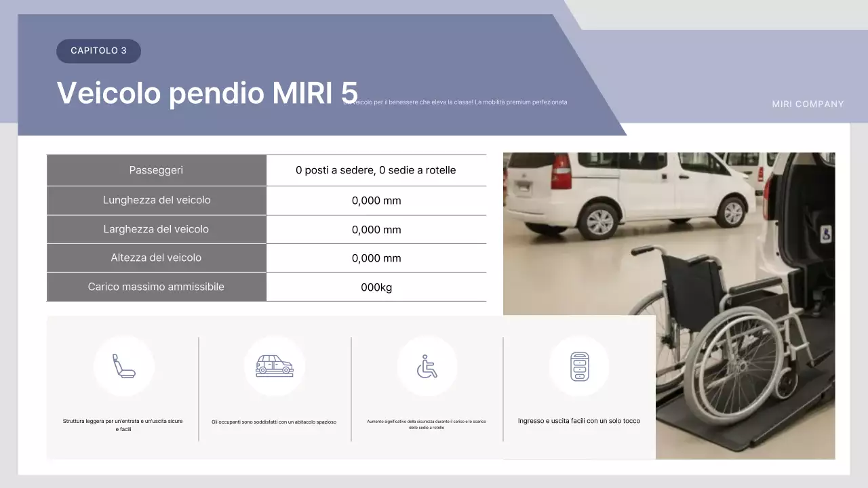Screen dimensions: 868x488
Task: Click the CAPITOLO 3 badge
Action: tap(98, 51)
